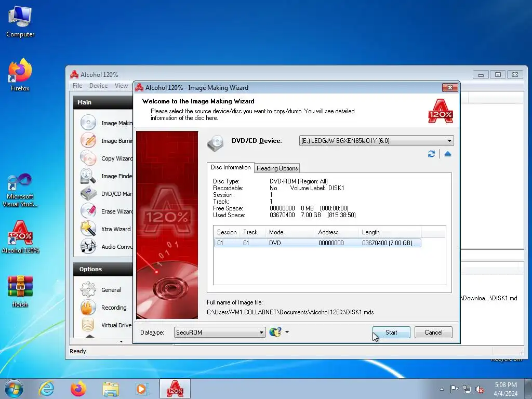Open the File menu in Alcohol 120%

[x=77, y=86]
